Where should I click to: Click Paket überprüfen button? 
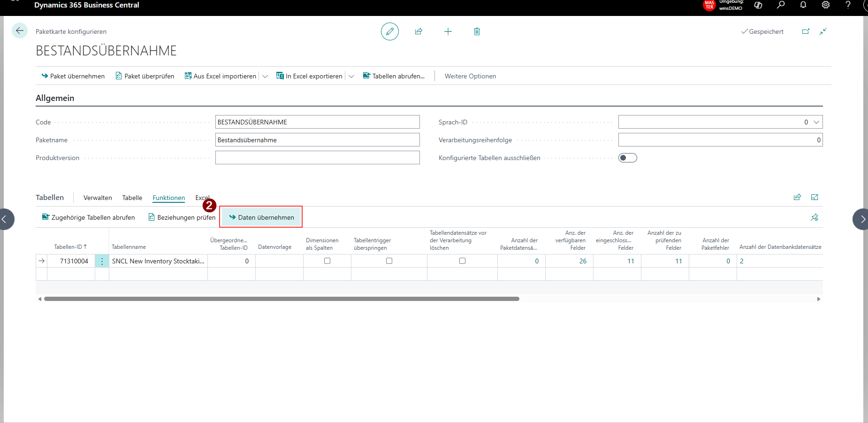[x=145, y=76]
